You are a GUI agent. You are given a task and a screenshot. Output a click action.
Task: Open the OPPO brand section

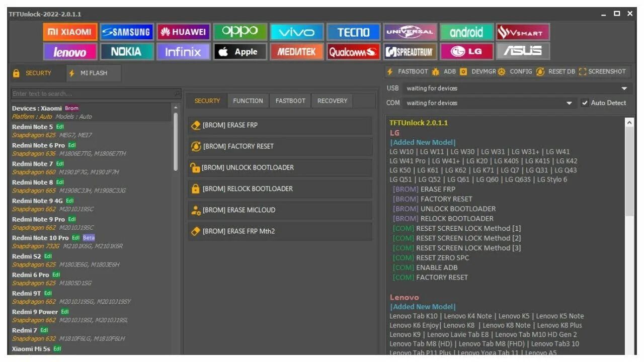(240, 32)
